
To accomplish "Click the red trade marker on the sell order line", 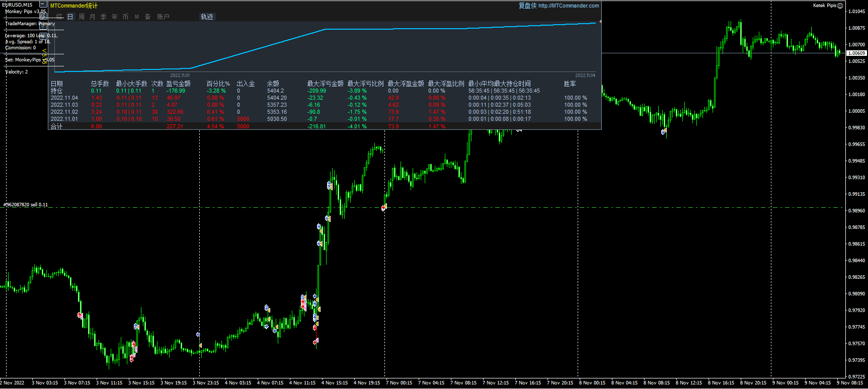I will click(384, 207).
